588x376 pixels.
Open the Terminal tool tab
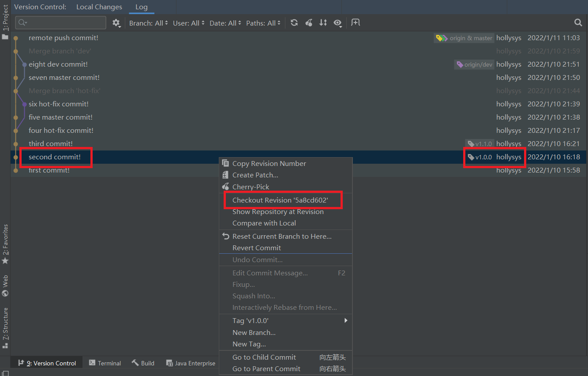pos(105,363)
